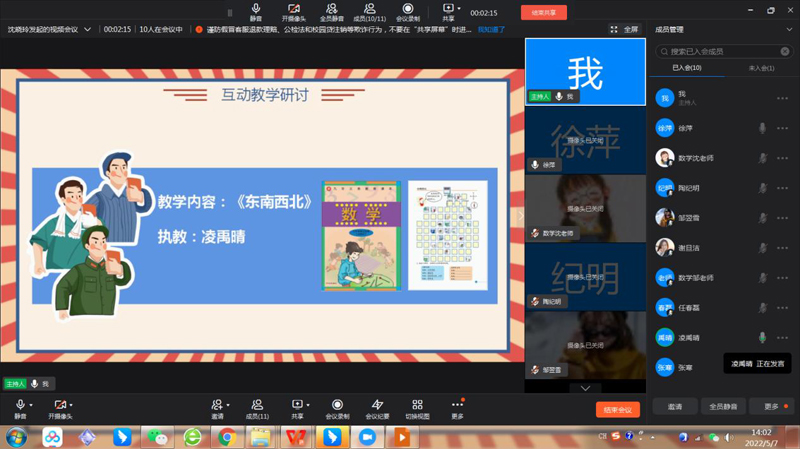Open more options for 任春磊 in member list
The width and height of the screenshot is (800, 449).
(782, 308)
